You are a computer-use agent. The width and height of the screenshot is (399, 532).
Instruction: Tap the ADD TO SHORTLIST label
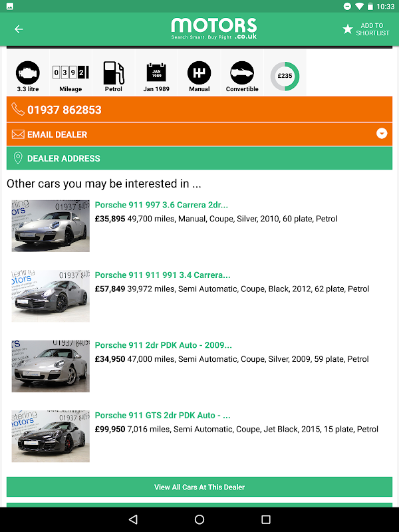tap(372, 29)
